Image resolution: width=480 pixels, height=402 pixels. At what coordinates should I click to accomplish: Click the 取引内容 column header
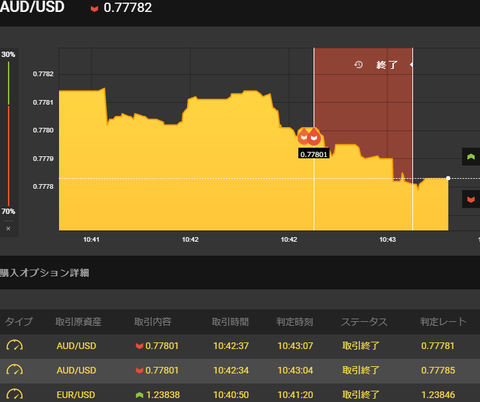(153, 322)
